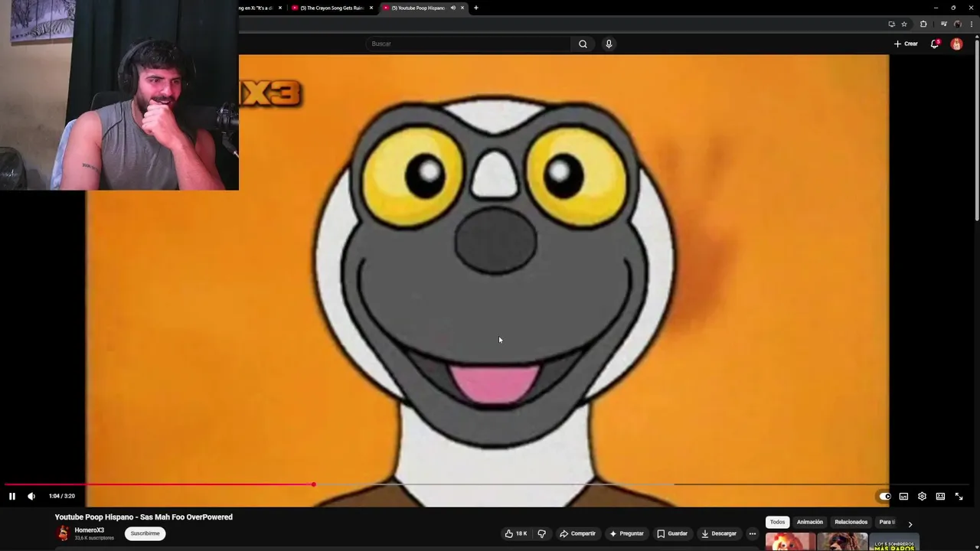Toggle the autoplay switch in player controls
980x551 pixels.
[884, 496]
